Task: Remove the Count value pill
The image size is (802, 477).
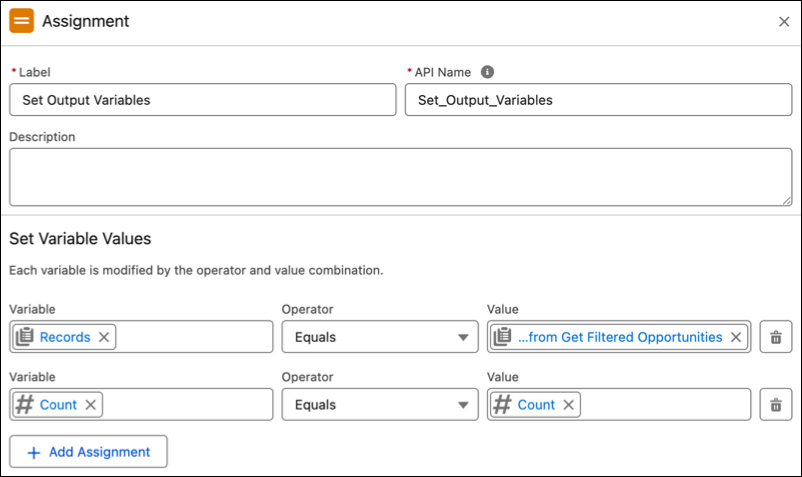Action: pos(568,404)
